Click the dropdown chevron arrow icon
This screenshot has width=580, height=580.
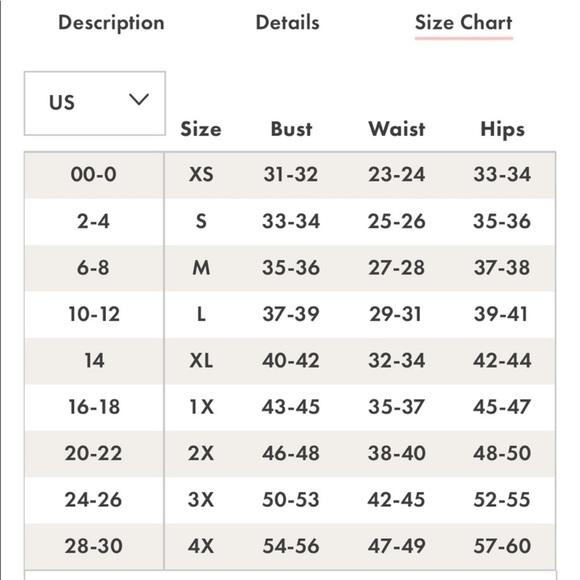pos(139,100)
